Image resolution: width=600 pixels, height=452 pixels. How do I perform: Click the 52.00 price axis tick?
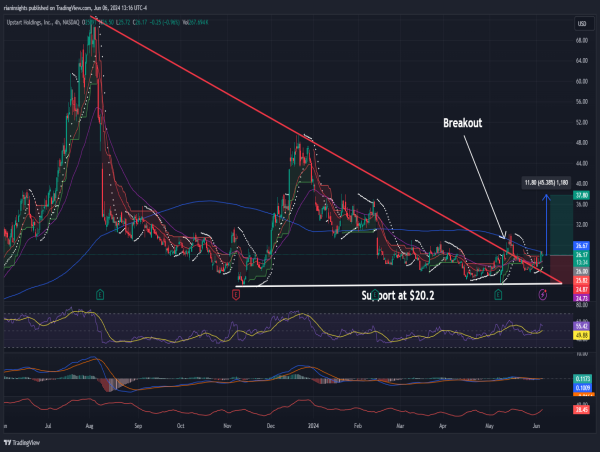(582, 122)
